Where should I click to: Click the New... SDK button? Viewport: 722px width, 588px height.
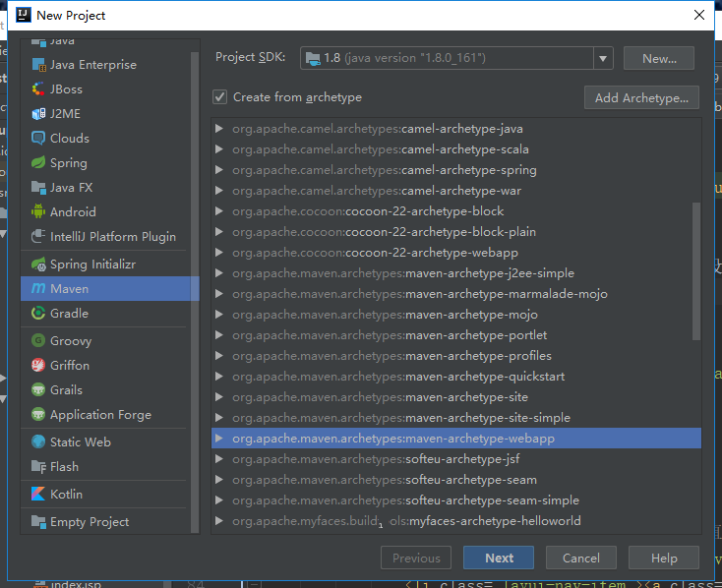659,58
